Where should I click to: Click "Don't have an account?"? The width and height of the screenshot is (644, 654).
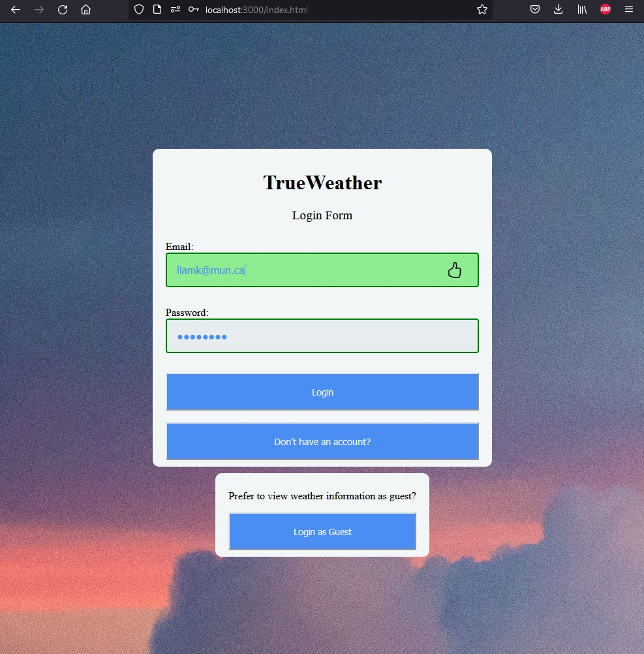click(x=322, y=441)
